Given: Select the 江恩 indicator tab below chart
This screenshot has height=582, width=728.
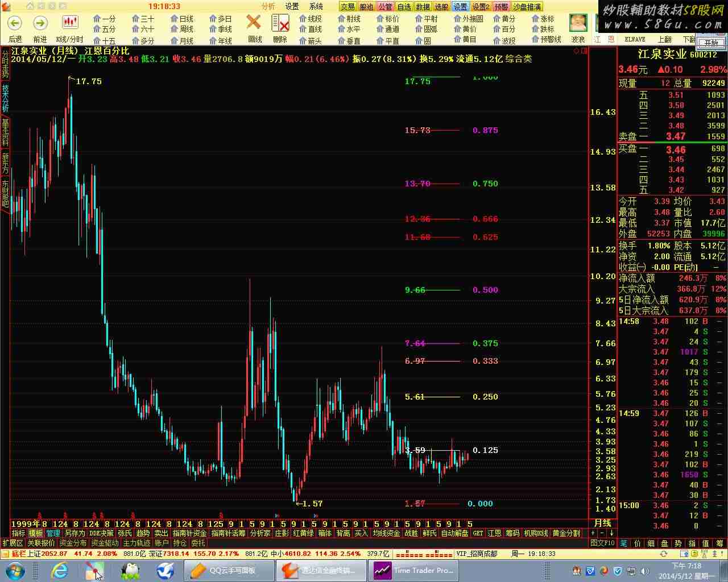Looking at the screenshot, I should (x=495, y=534).
